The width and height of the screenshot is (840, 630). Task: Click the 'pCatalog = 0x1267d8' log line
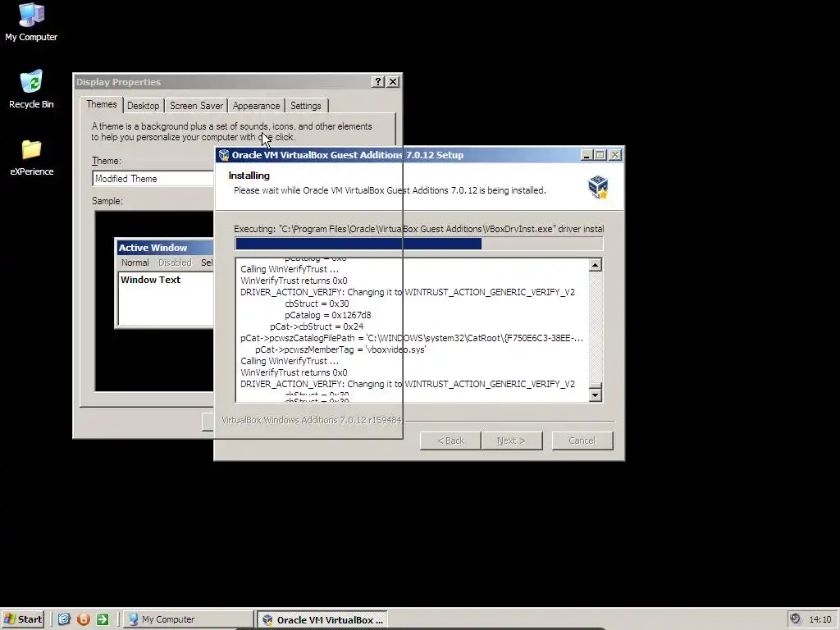328,315
